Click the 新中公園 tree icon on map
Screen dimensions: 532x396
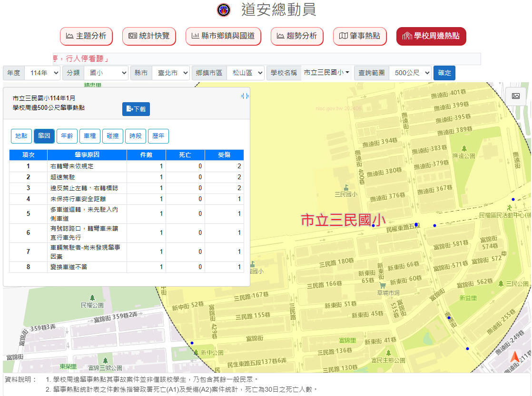click(196, 352)
